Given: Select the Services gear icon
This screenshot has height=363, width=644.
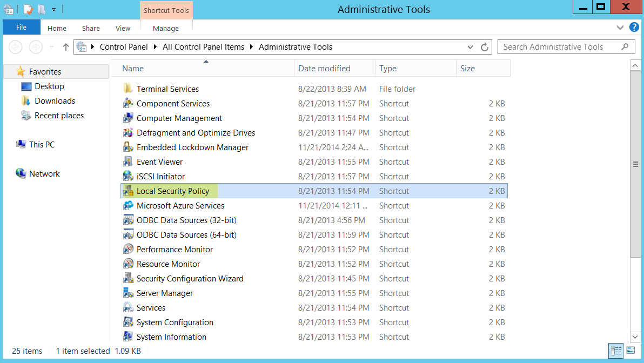Looking at the screenshot, I should tap(128, 308).
